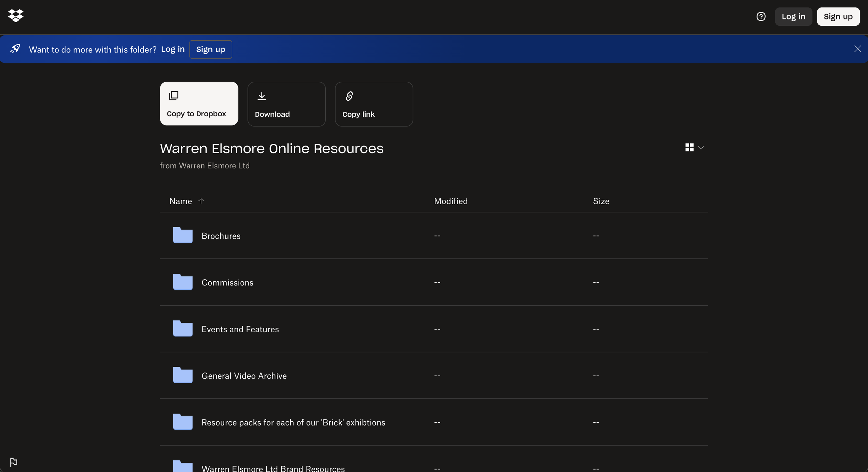Copy the folder link
This screenshot has height=472, width=868.
click(x=374, y=104)
